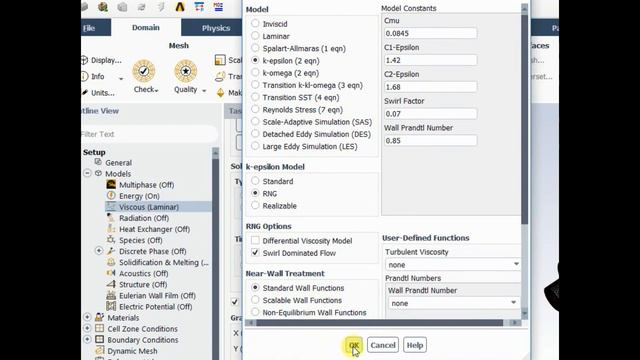This screenshot has width=640, height=360.
Task: Click the C1-Epsilon value field
Action: point(430,60)
